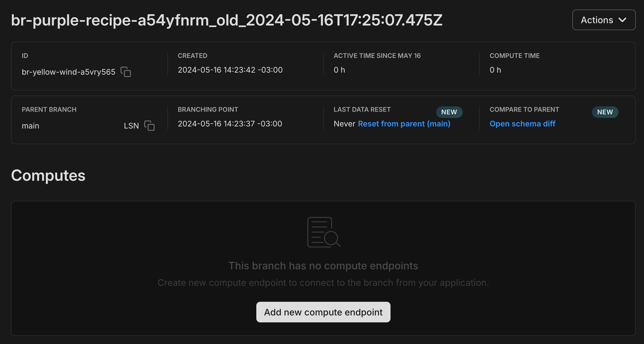Click 'This branch has no compute endpoints' message
644x344 pixels.
(x=323, y=266)
